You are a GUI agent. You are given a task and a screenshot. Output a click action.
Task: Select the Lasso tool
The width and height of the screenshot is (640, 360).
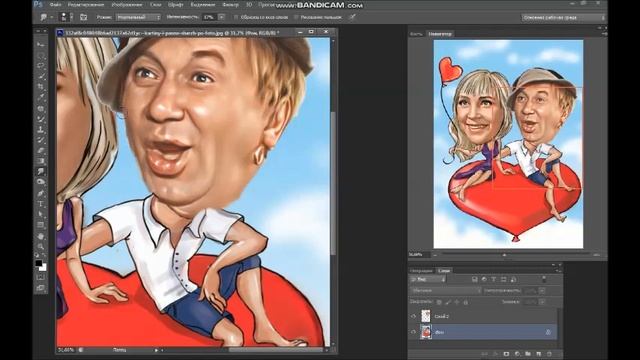(41, 65)
